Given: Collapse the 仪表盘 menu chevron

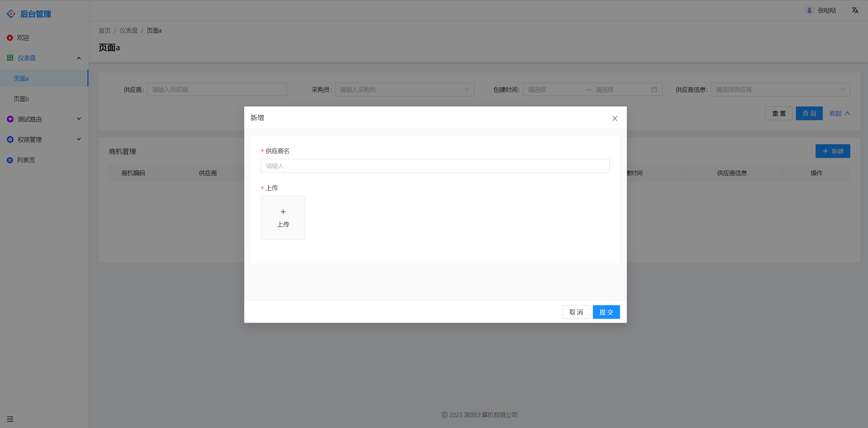Looking at the screenshot, I should click(x=79, y=58).
